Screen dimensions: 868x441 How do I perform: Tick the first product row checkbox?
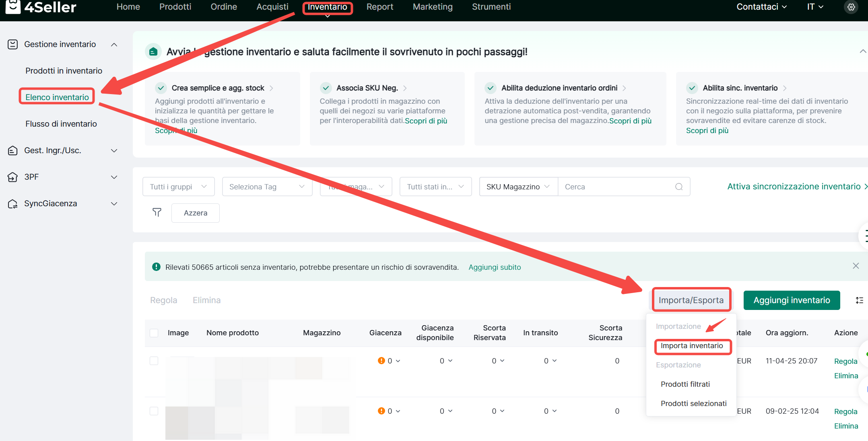pos(154,361)
